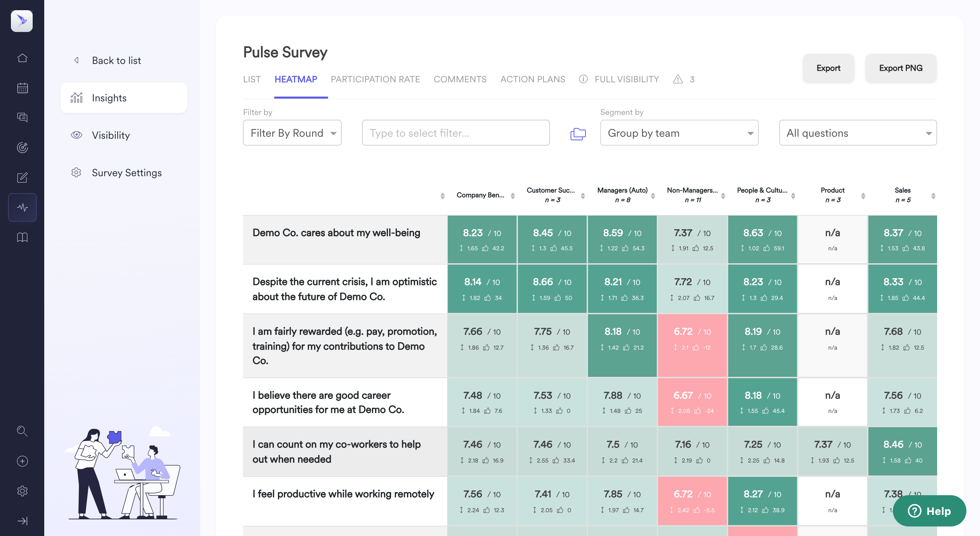The height and width of the screenshot is (536, 980).
Task: Open Visibility settings with eye icon
Action: tap(111, 135)
